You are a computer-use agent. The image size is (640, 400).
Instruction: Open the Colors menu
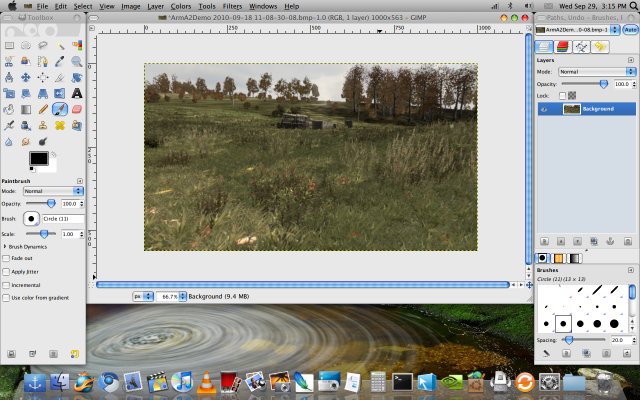(x=180, y=6)
